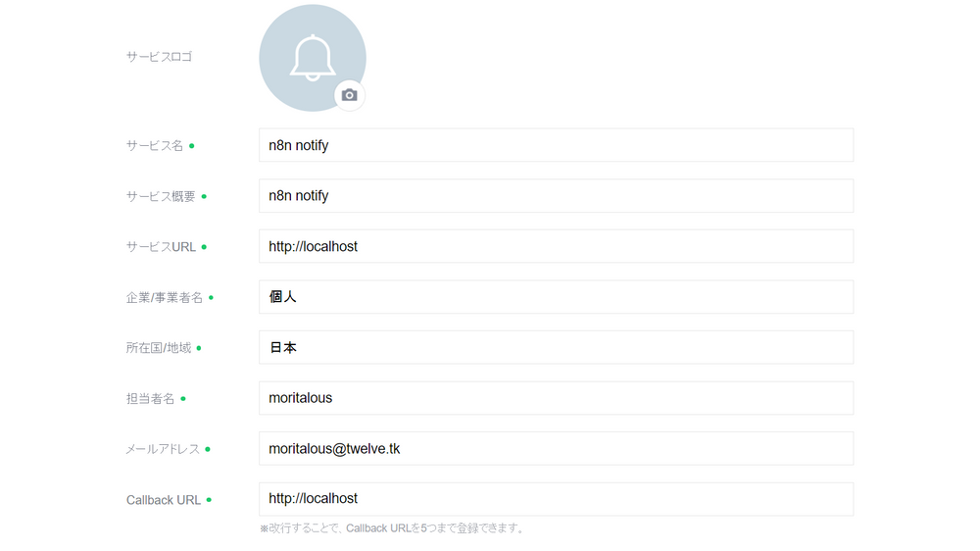Click the サービス名 label text
This screenshot has height=551, width=980.
[155, 146]
